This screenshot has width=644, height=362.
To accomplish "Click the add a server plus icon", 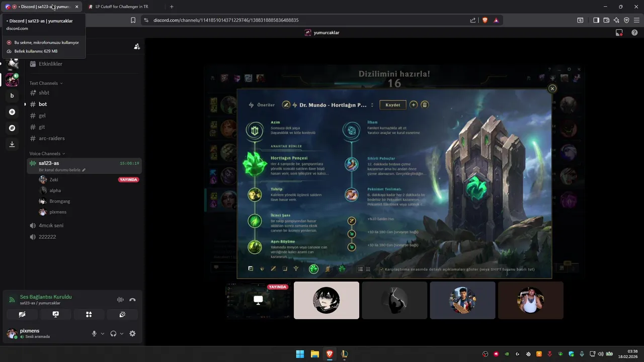I will click(x=12, y=112).
